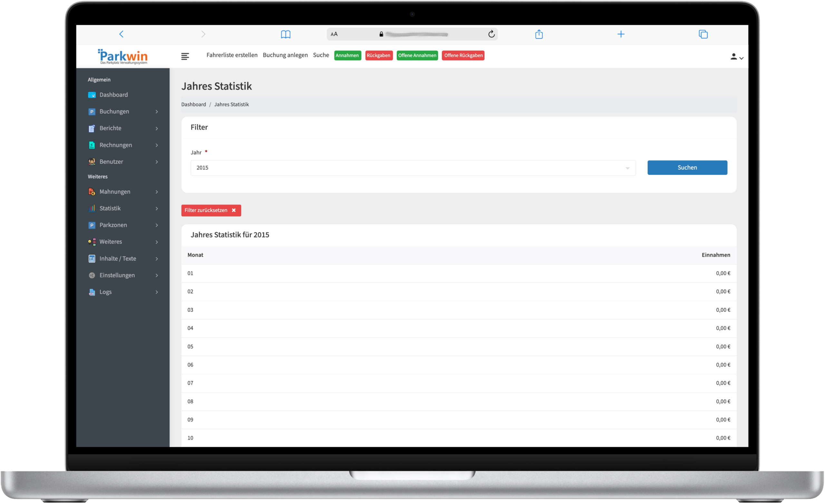Click the Dashboard breadcrumb link

point(194,104)
